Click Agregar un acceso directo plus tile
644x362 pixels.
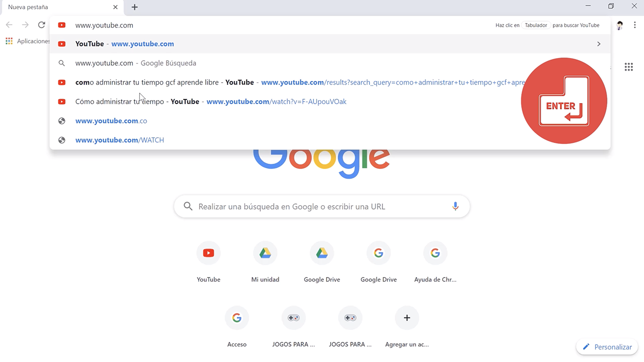pos(407,326)
